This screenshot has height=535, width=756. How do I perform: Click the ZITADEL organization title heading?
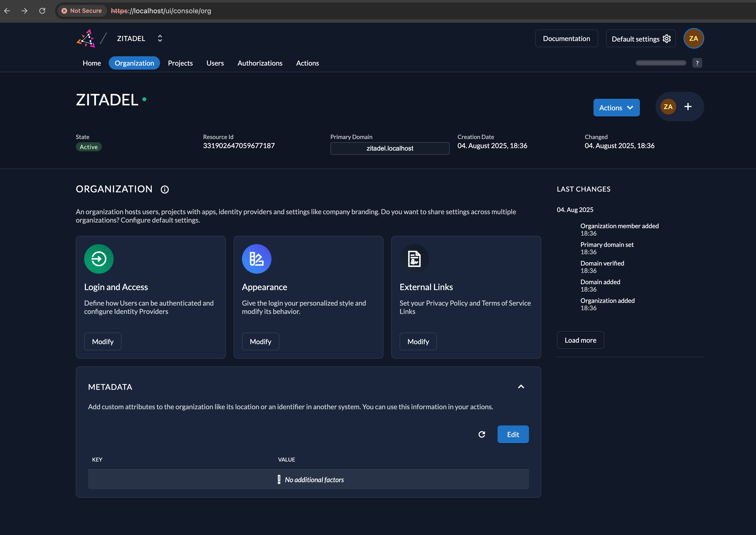[x=107, y=100]
